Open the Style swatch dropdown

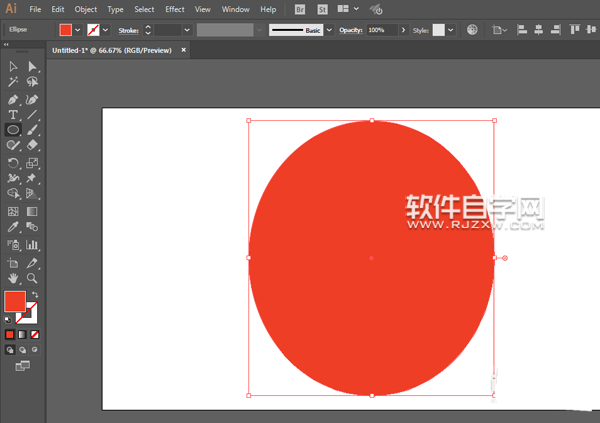451,30
